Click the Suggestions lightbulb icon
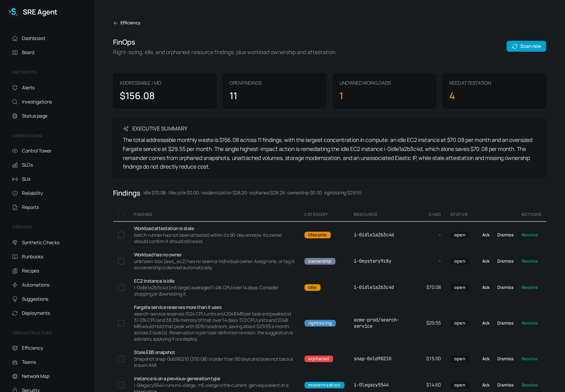Viewport: 565px width, 392px height. click(15, 299)
